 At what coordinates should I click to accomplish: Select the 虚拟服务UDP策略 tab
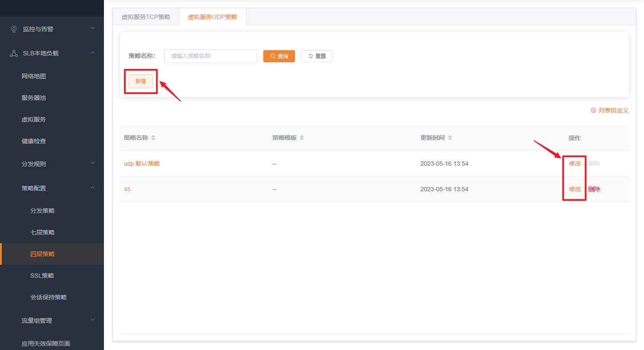212,17
